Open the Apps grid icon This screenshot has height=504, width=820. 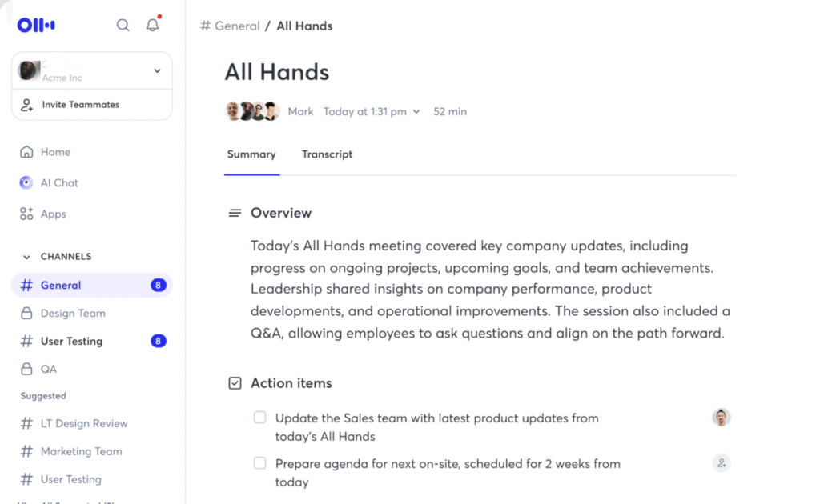click(x=26, y=214)
